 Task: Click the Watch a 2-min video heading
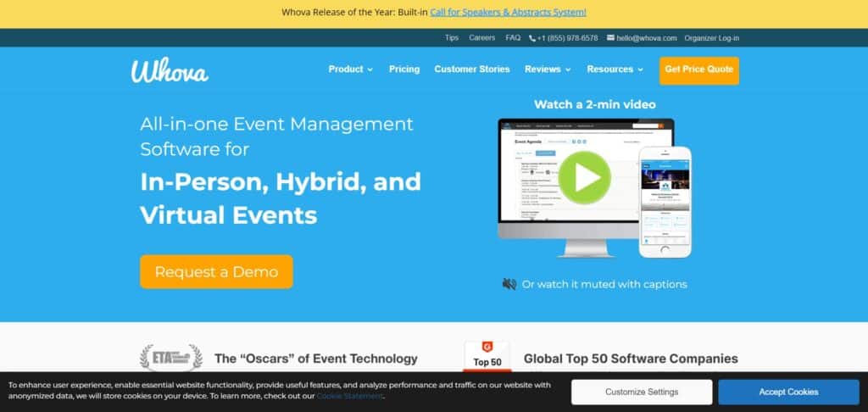[x=594, y=104]
